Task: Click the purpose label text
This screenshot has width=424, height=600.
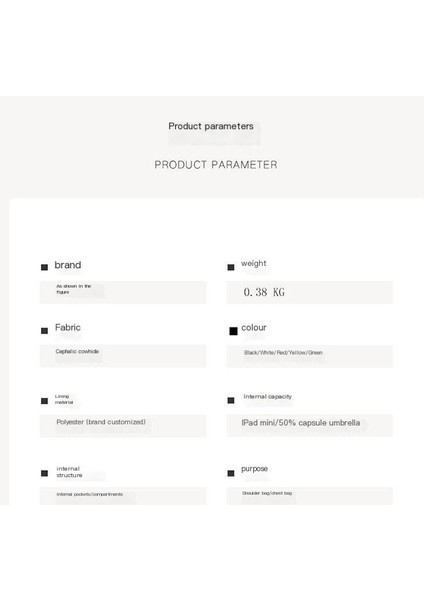Action: coord(254,469)
